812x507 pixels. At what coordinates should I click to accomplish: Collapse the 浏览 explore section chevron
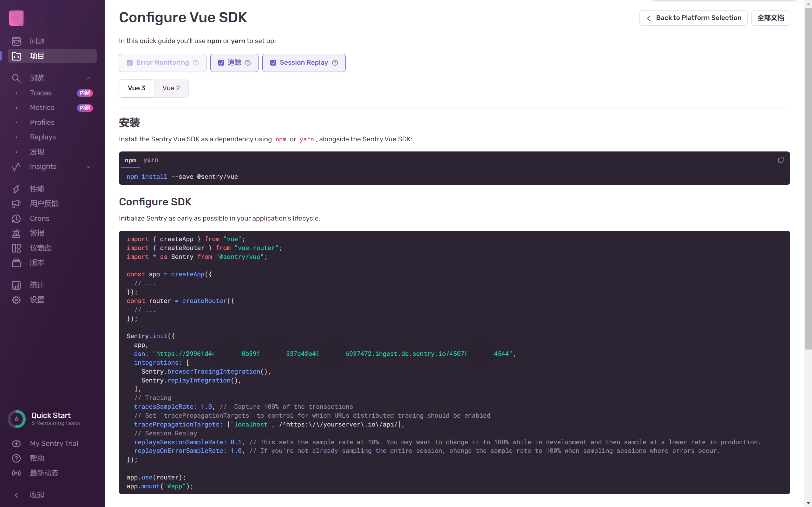[88, 78]
